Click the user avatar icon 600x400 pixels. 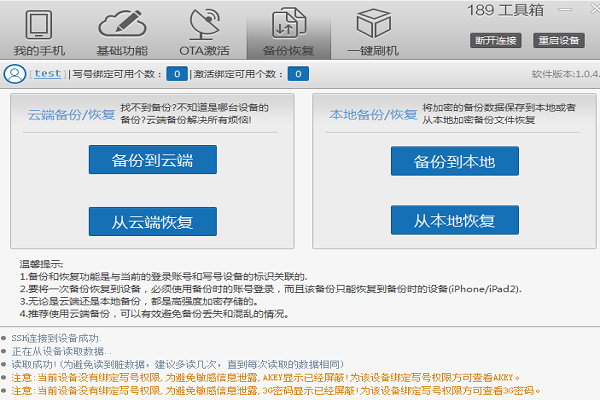click(15, 73)
